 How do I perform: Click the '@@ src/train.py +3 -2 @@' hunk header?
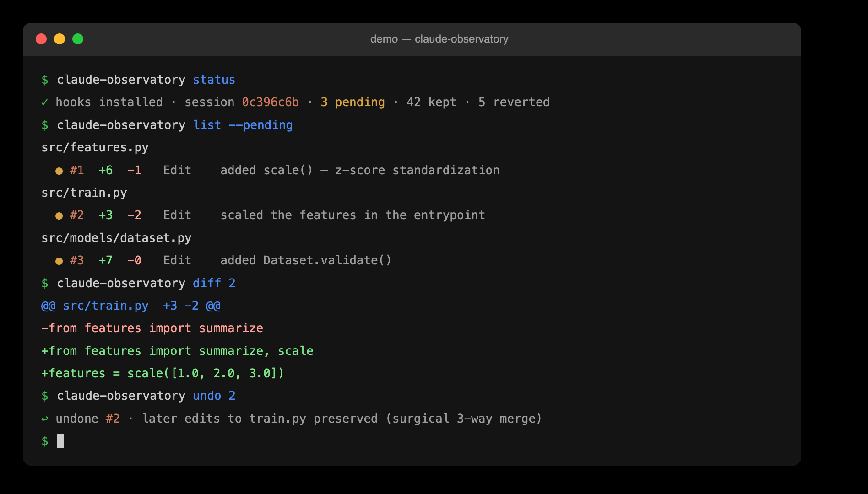(x=131, y=306)
